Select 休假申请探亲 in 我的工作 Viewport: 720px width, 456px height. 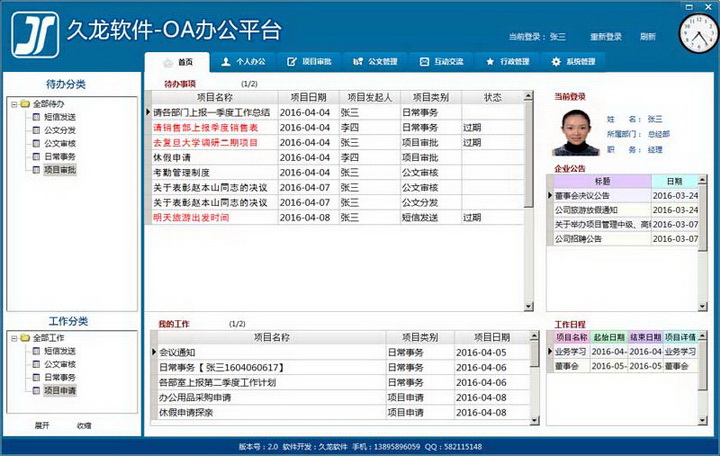point(343,413)
